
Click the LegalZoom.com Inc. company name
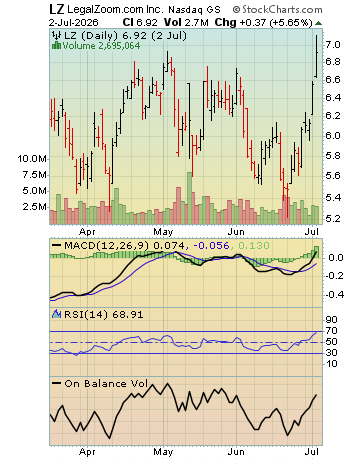click(x=115, y=10)
